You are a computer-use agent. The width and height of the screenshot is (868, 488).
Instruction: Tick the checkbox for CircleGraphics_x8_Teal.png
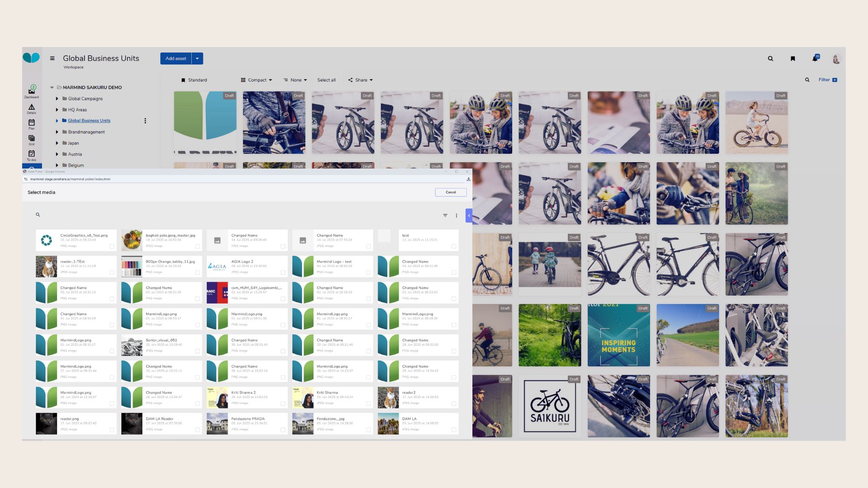(x=112, y=246)
